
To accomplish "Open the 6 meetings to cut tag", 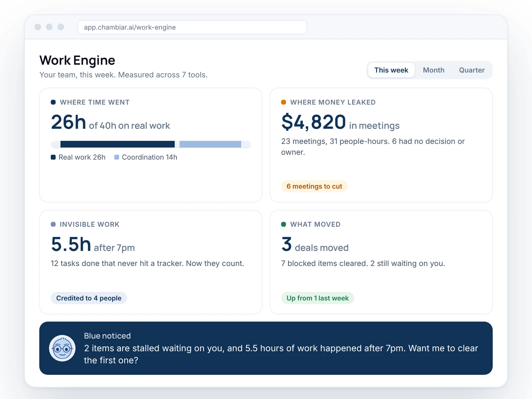I will [x=314, y=186].
